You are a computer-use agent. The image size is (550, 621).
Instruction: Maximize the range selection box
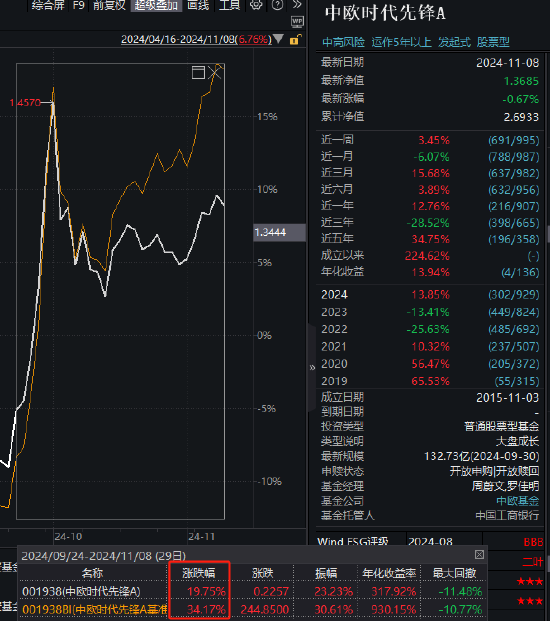(x=198, y=72)
